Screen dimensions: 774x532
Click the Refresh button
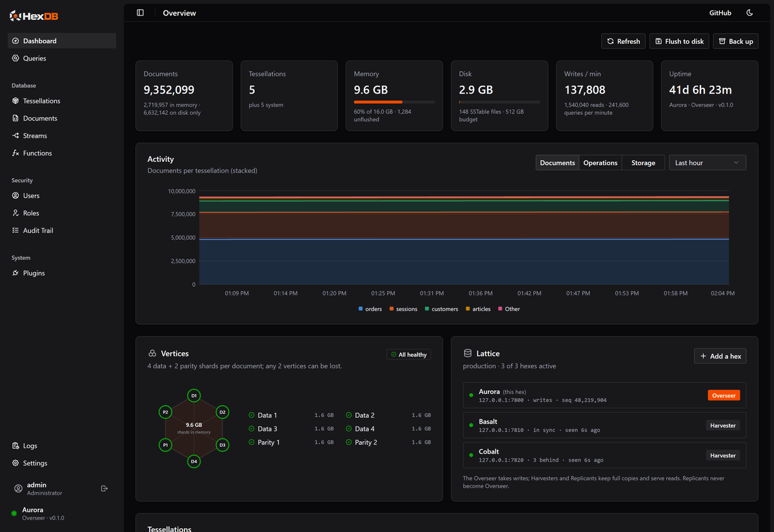pos(623,41)
